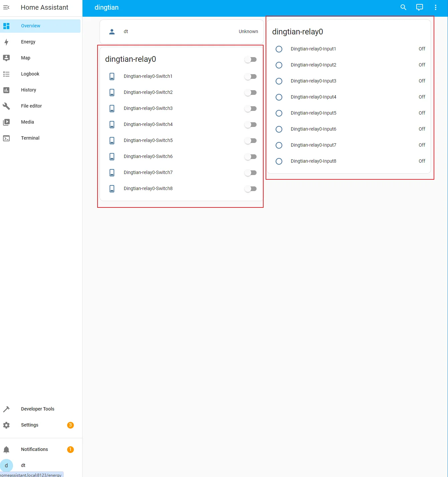The height and width of the screenshot is (477, 448).
Task: Open the Logbook menu item
Action: (x=30, y=74)
